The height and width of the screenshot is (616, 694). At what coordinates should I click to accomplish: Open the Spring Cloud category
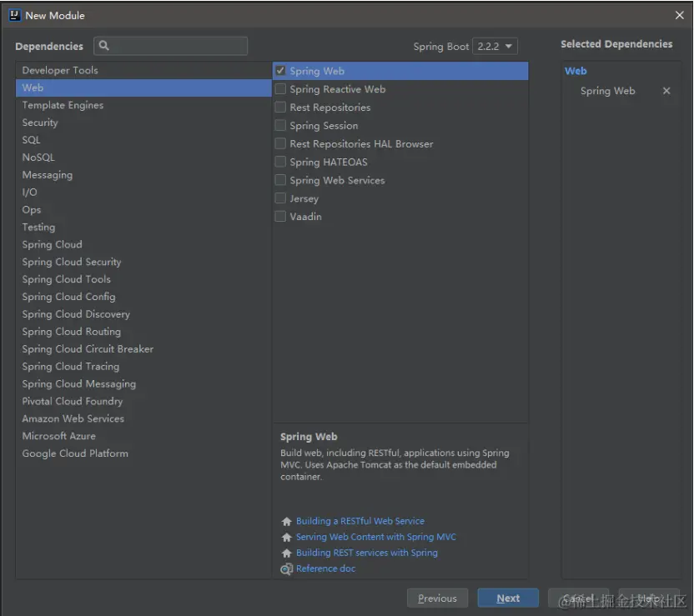[x=143, y=244]
